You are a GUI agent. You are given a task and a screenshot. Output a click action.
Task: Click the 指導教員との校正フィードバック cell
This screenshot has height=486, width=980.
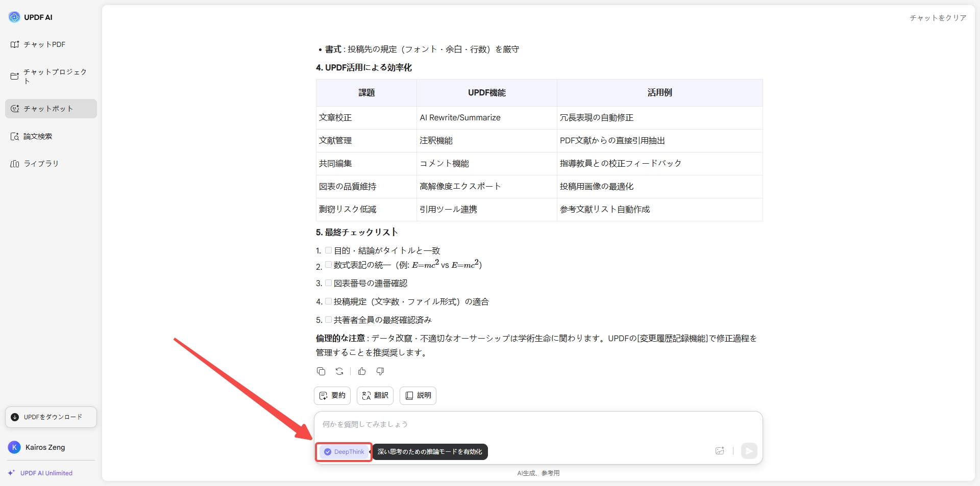660,164
